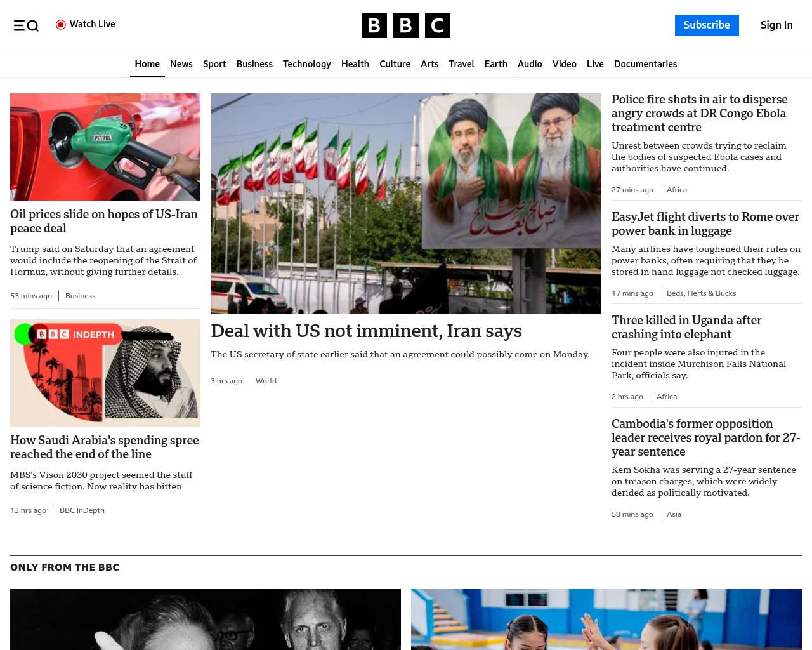Image resolution: width=812 pixels, height=650 pixels.
Task: Go to the BBC logo homepage
Action: click(x=406, y=25)
